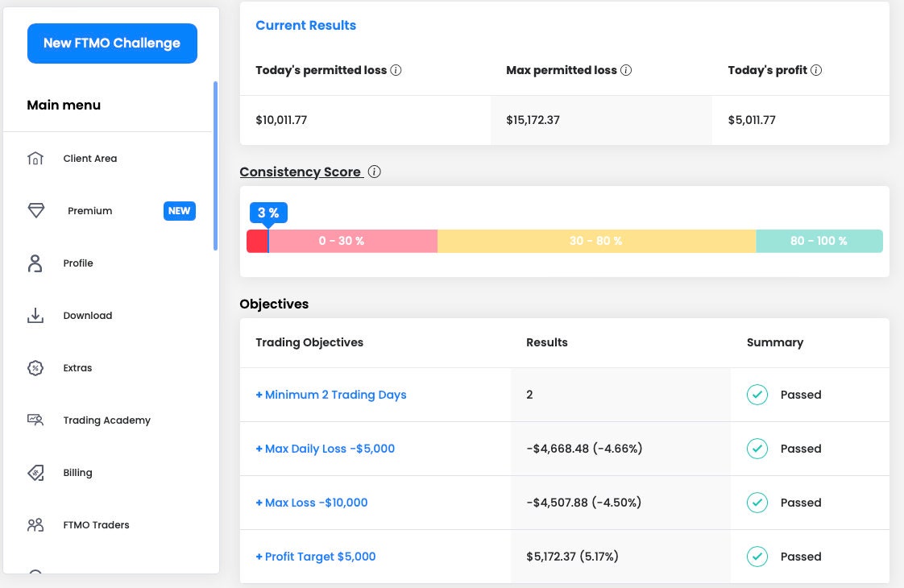The width and height of the screenshot is (904, 588).
Task: Click the Results column header
Action: (546, 342)
